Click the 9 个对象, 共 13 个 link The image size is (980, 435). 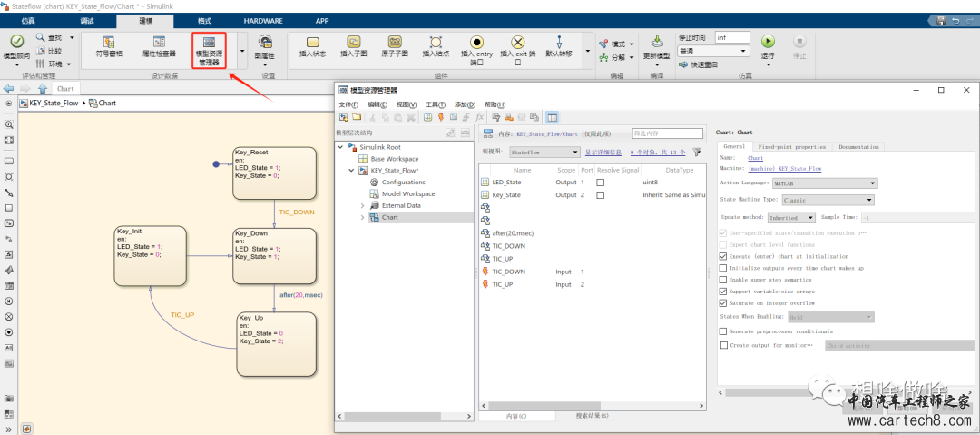click(x=658, y=152)
